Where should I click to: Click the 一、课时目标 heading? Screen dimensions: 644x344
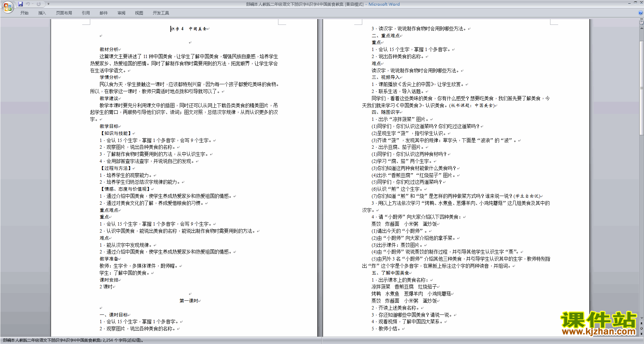tap(114, 315)
